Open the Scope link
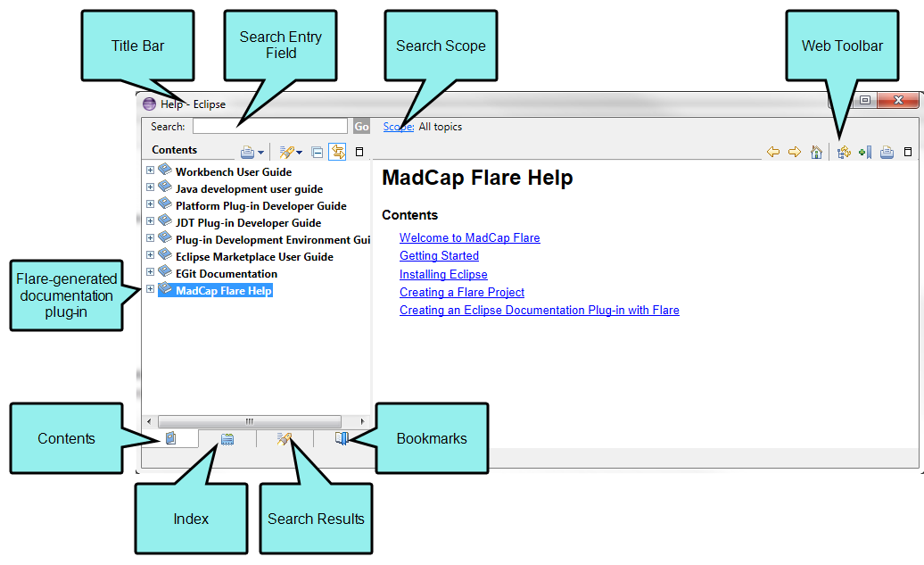 399,127
